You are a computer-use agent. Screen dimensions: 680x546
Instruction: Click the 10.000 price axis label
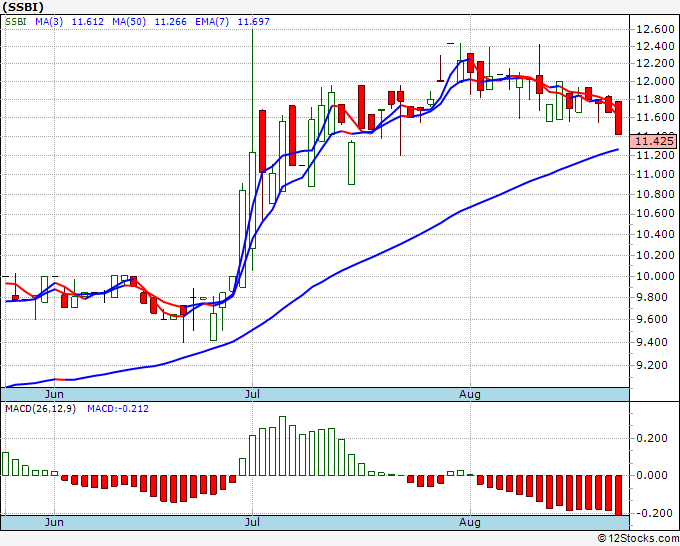(655, 276)
